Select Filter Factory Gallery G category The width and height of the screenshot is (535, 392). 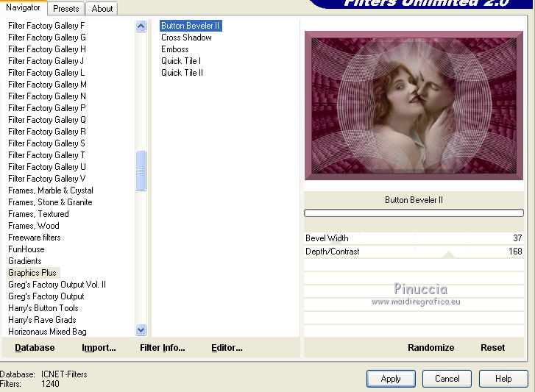[x=47, y=38]
